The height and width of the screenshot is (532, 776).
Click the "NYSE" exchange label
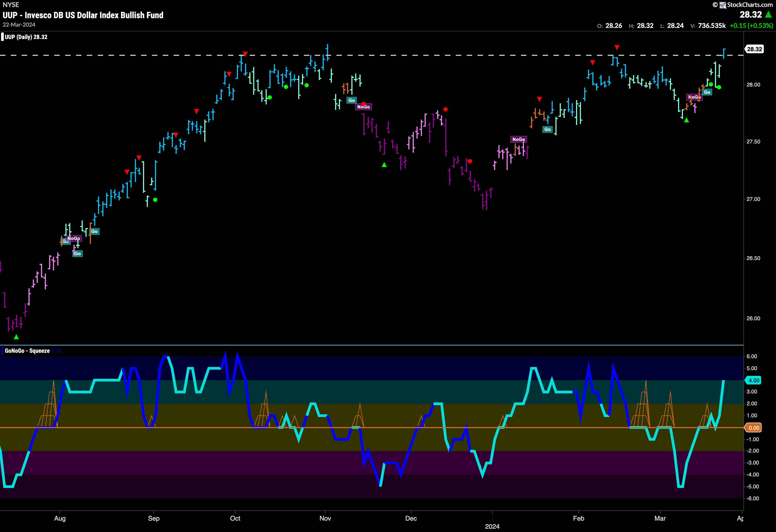[11, 5]
